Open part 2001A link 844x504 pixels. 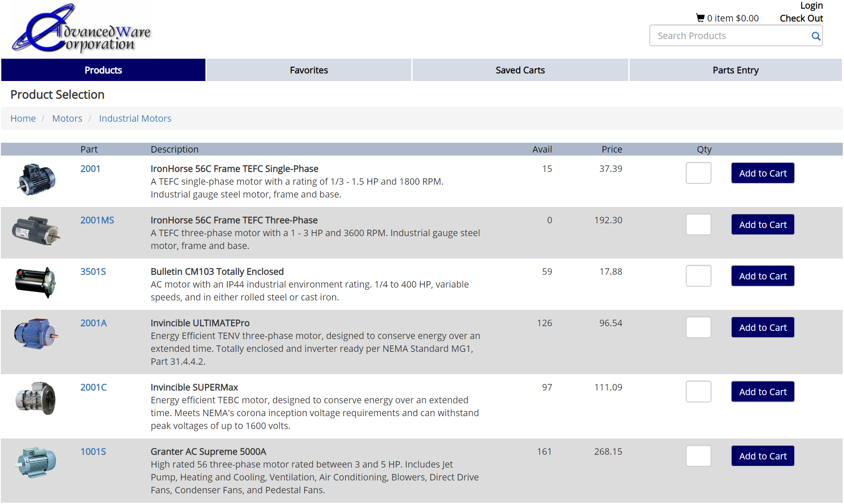[93, 323]
